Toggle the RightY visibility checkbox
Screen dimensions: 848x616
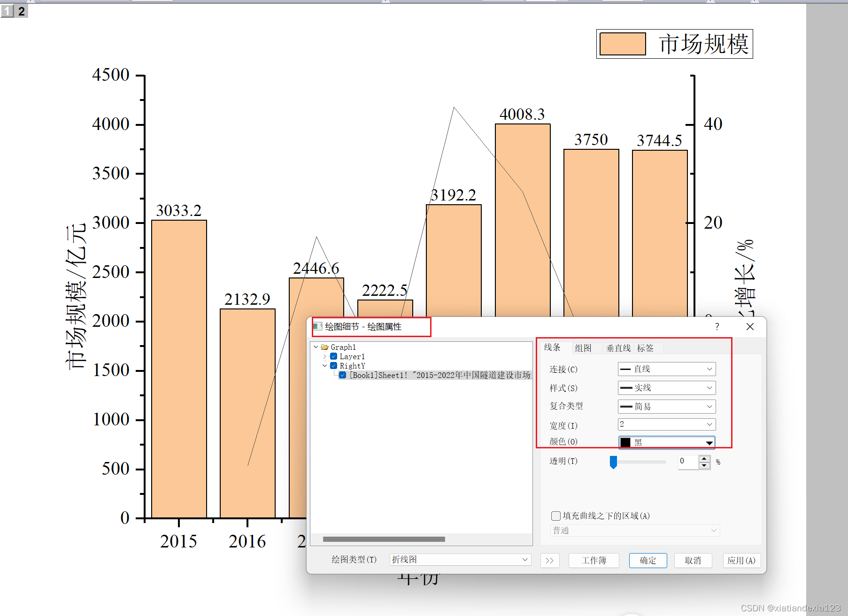pos(334,366)
